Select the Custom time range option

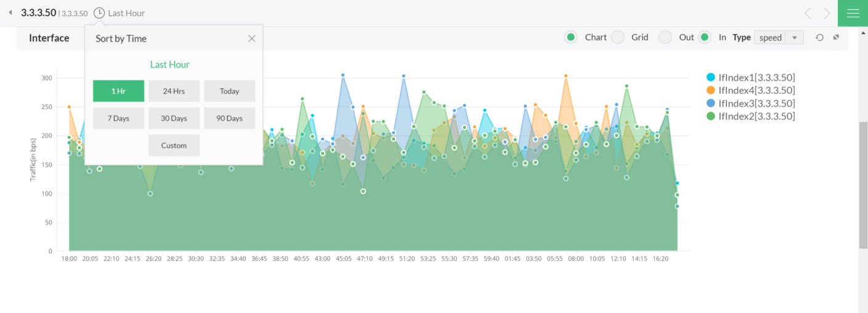174,145
